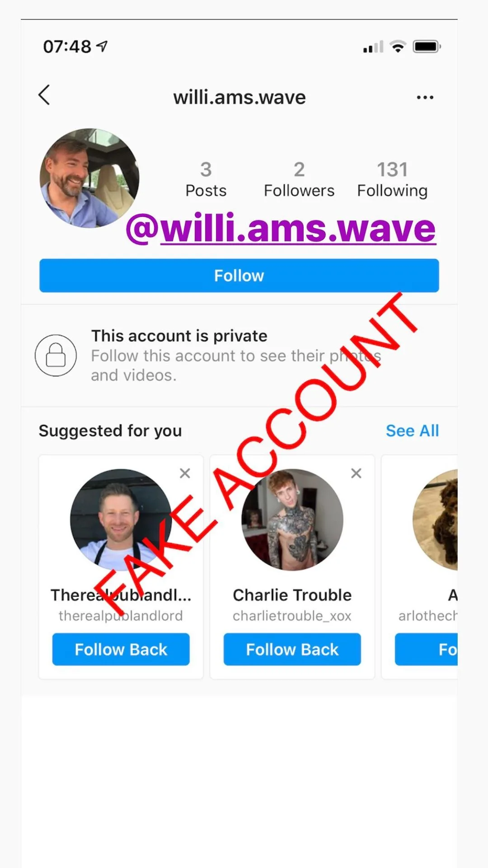This screenshot has height=868, width=488.
Task: Open the willi.ams.wave profile picture
Action: click(89, 178)
